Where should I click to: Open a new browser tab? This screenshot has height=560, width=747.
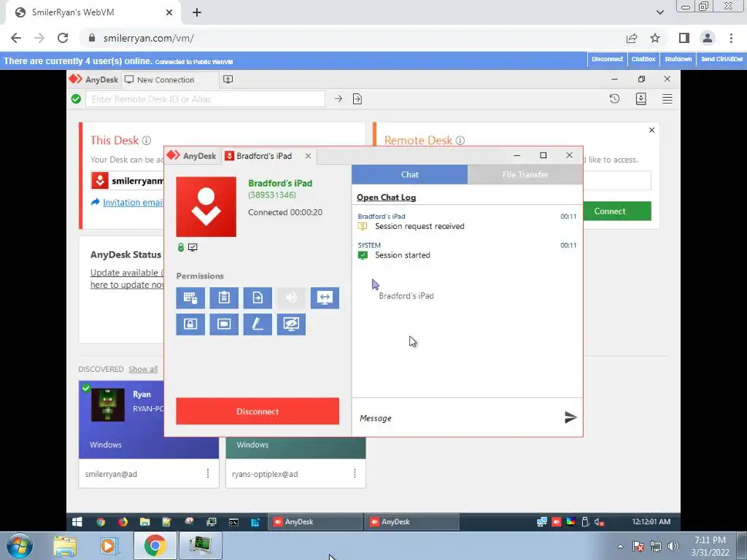pos(197,12)
